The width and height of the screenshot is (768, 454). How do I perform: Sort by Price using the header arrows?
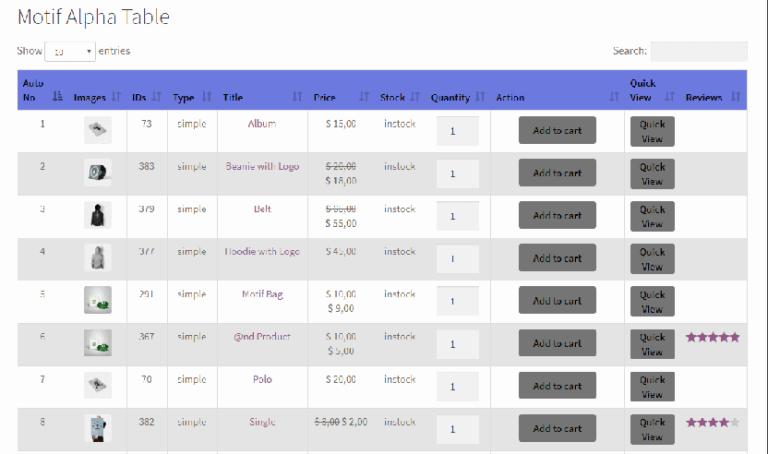click(364, 96)
